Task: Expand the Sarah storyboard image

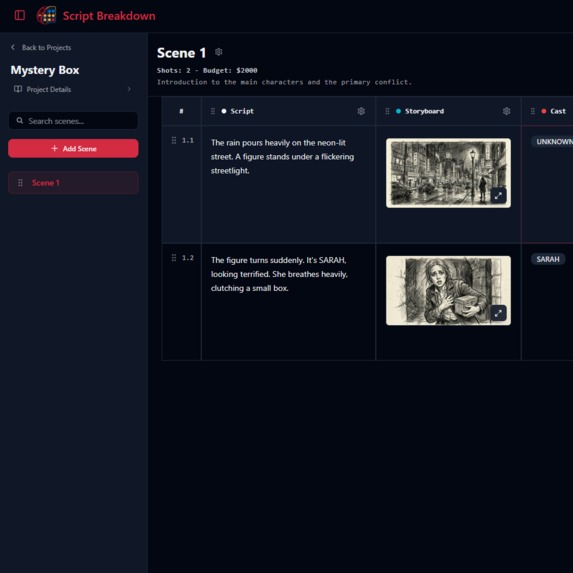Action: 498,313
